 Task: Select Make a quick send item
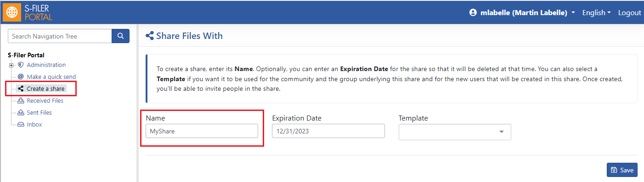(51, 77)
